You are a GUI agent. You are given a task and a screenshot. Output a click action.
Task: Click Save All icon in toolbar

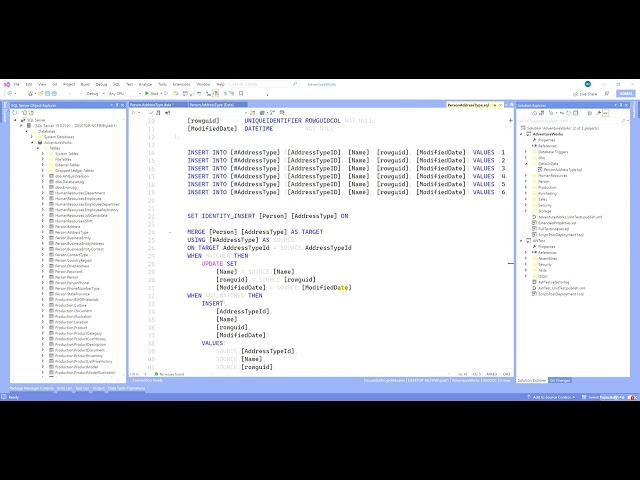[x=54, y=93]
